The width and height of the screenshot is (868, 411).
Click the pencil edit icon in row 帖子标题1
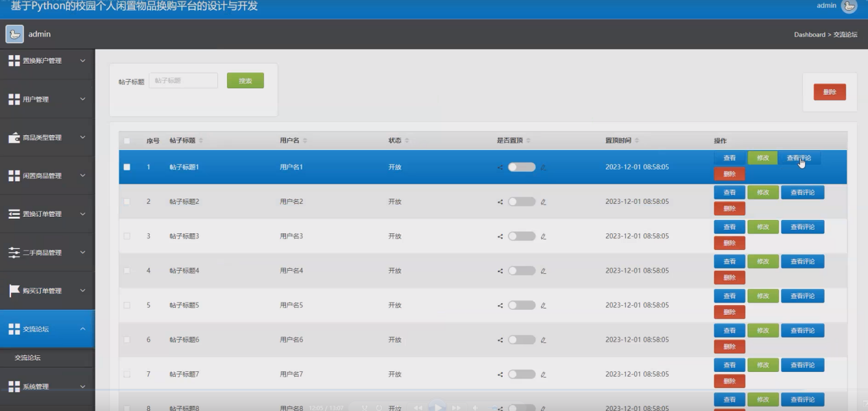coord(543,167)
